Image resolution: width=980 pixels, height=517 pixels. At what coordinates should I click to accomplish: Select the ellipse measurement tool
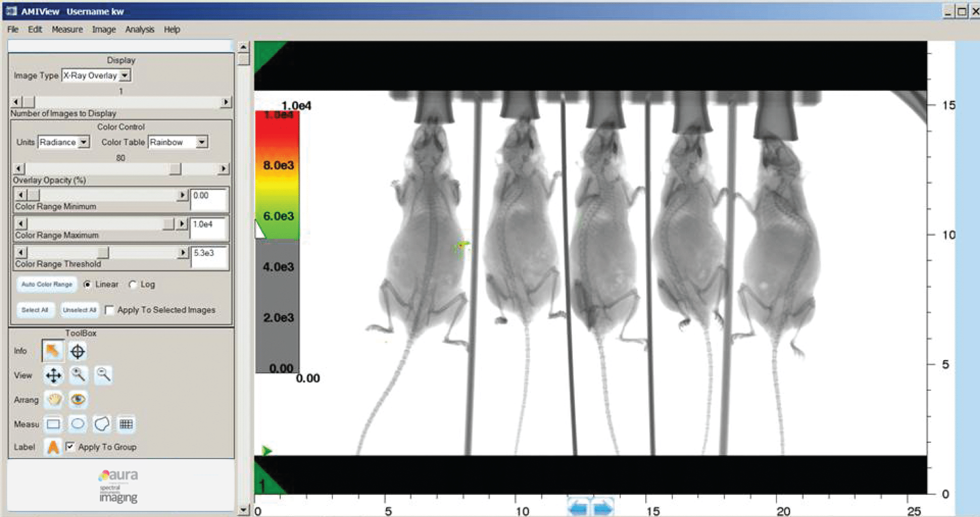pyautogui.click(x=77, y=424)
